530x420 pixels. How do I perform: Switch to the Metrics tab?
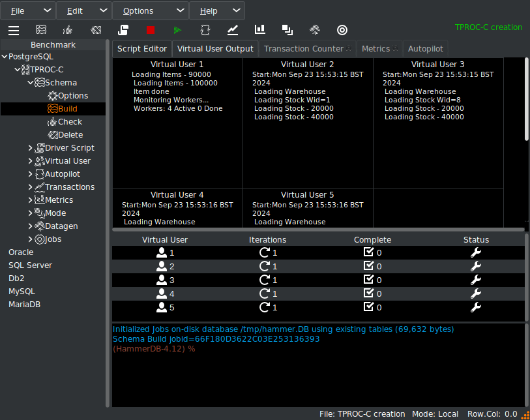click(x=379, y=49)
